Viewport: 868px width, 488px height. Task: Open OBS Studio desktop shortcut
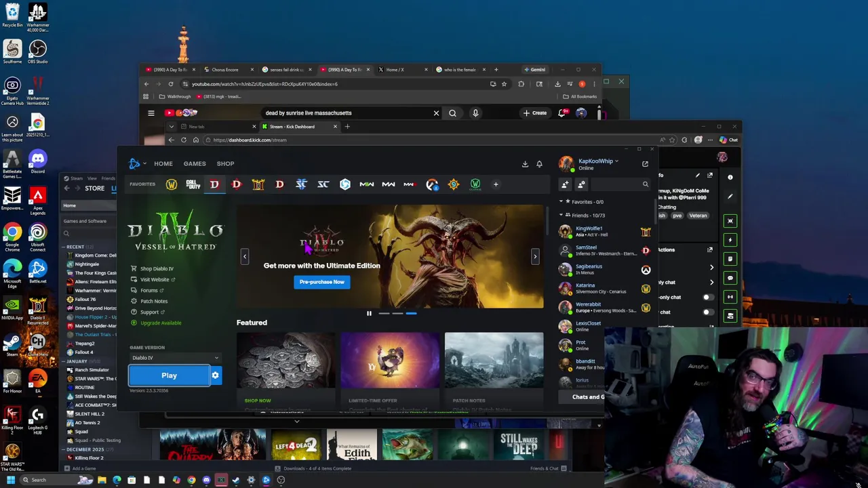pyautogui.click(x=37, y=53)
